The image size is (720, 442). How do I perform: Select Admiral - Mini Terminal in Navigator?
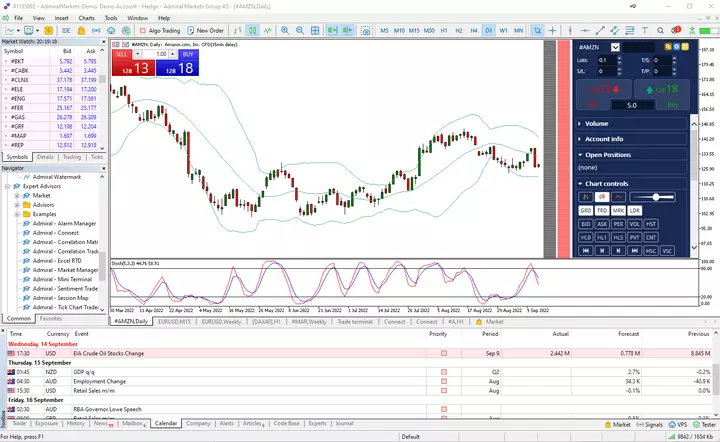pos(62,279)
